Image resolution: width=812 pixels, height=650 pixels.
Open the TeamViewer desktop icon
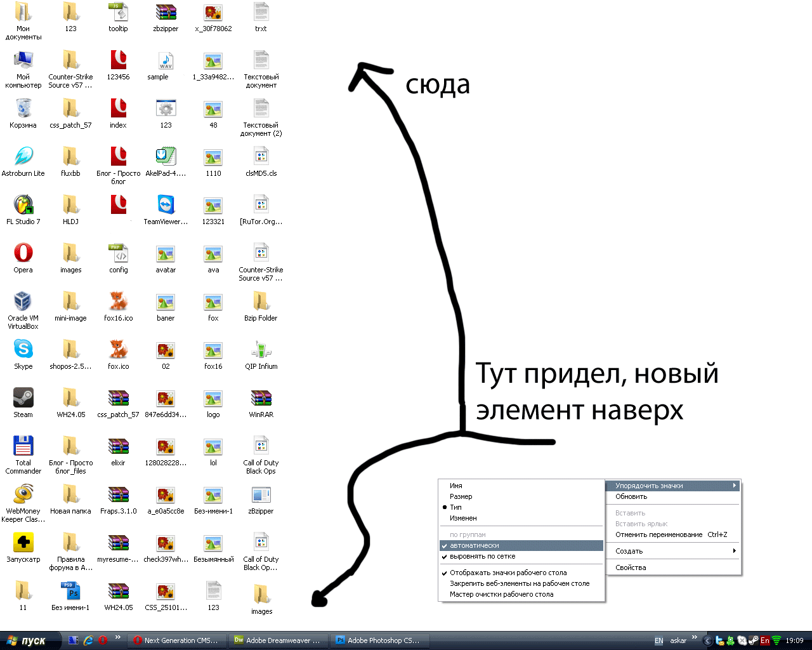[166, 205]
